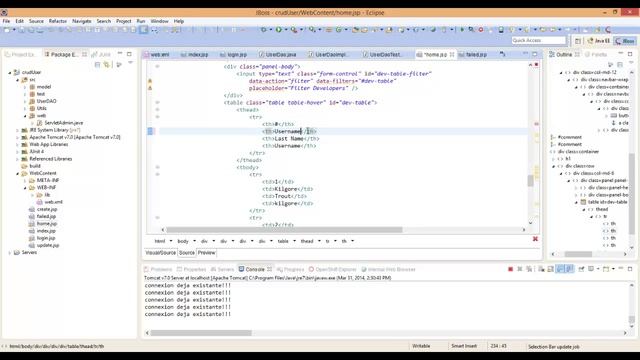Open the html breadcrumb dropdown arrow
This screenshot has height=360, width=640.
pyautogui.click(x=171, y=241)
